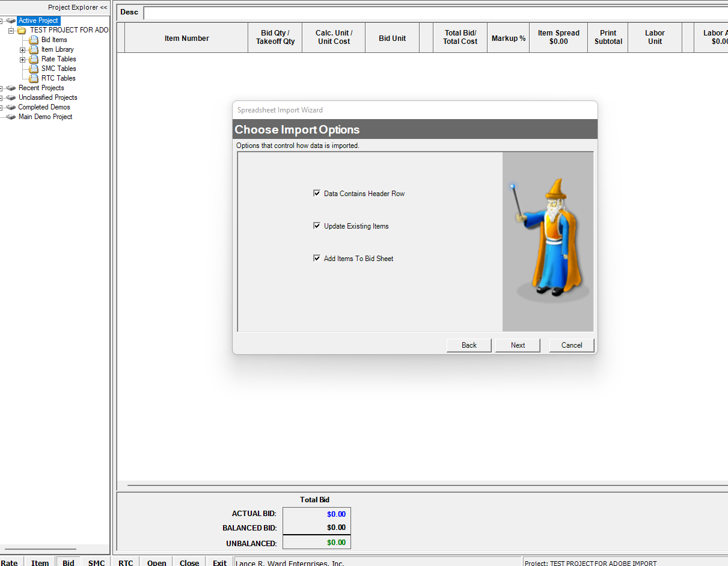This screenshot has height=566, width=728.
Task: Click the Main Demo Project drive icon
Action: point(11,117)
